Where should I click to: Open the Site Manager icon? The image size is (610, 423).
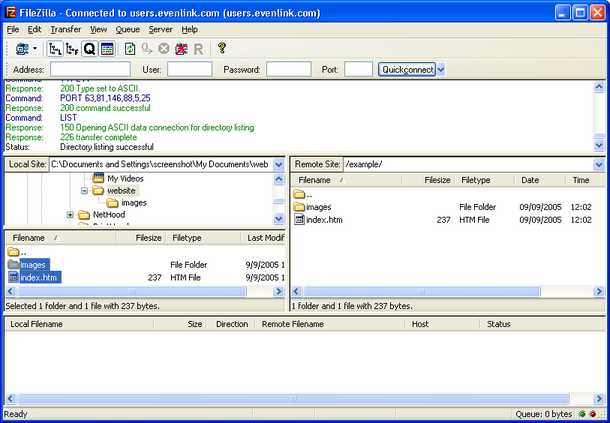pos(22,49)
